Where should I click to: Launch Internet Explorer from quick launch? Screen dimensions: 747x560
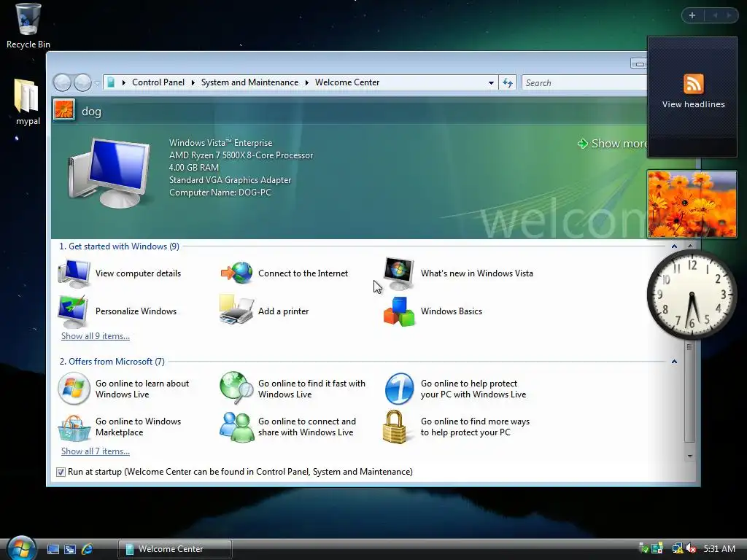[88, 549]
